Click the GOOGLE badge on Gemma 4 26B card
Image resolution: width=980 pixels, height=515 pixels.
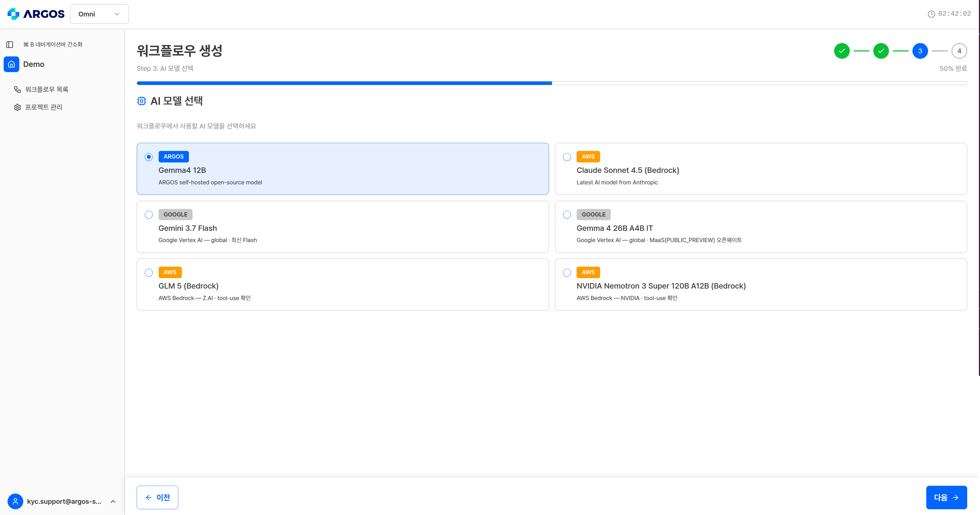click(x=594, y=214)
